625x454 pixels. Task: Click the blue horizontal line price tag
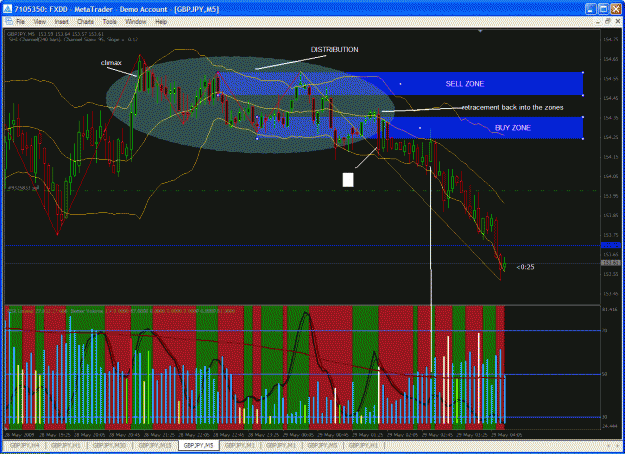[610, 245]
